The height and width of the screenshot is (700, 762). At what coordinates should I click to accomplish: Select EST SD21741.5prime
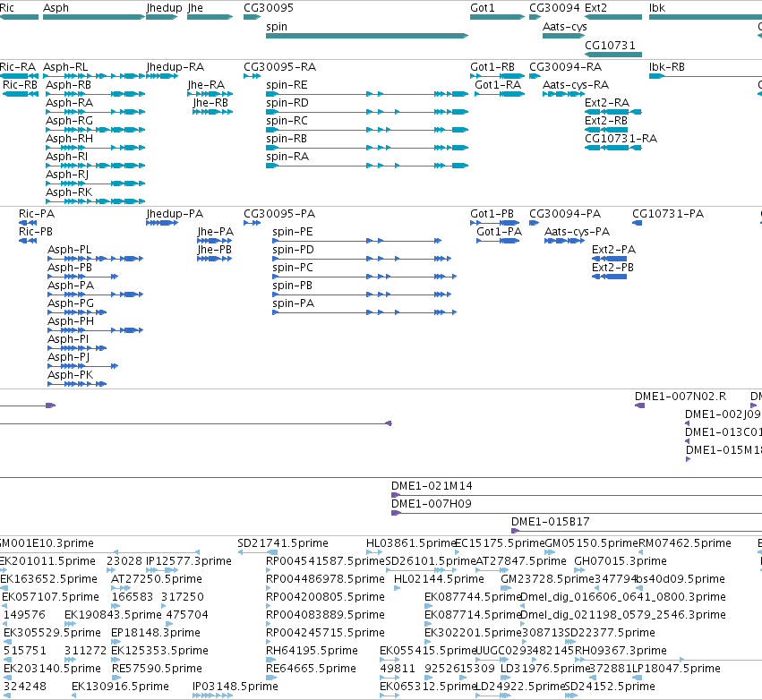[x=258, y=551]
